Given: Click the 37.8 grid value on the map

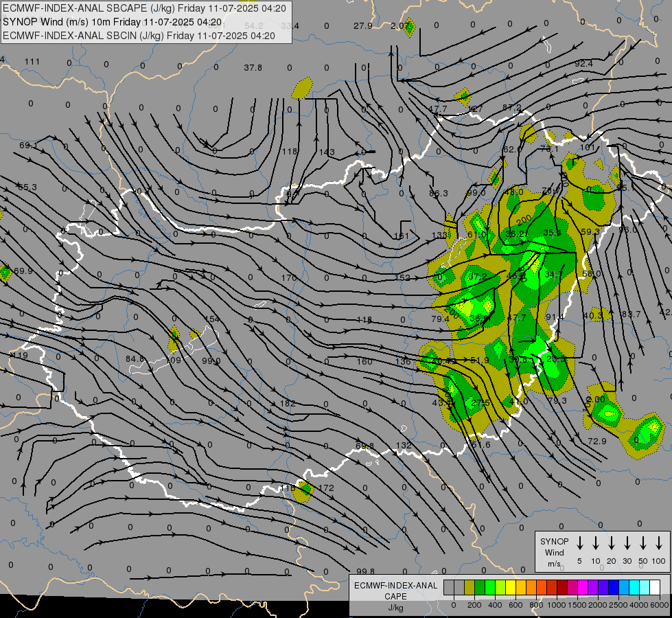Looking at the screenshot, I should [253, 68].
